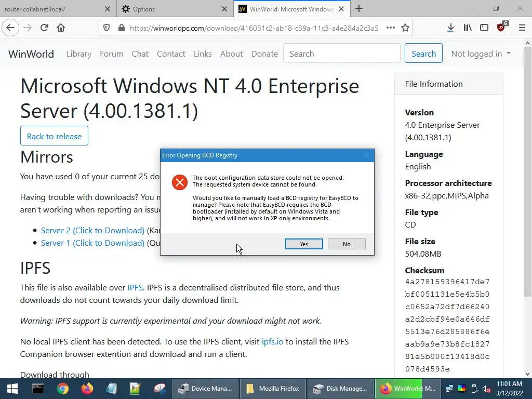Click the address bar URL
Image resolution: width=532 pixels, height=399 pixels.
point(254,28)
